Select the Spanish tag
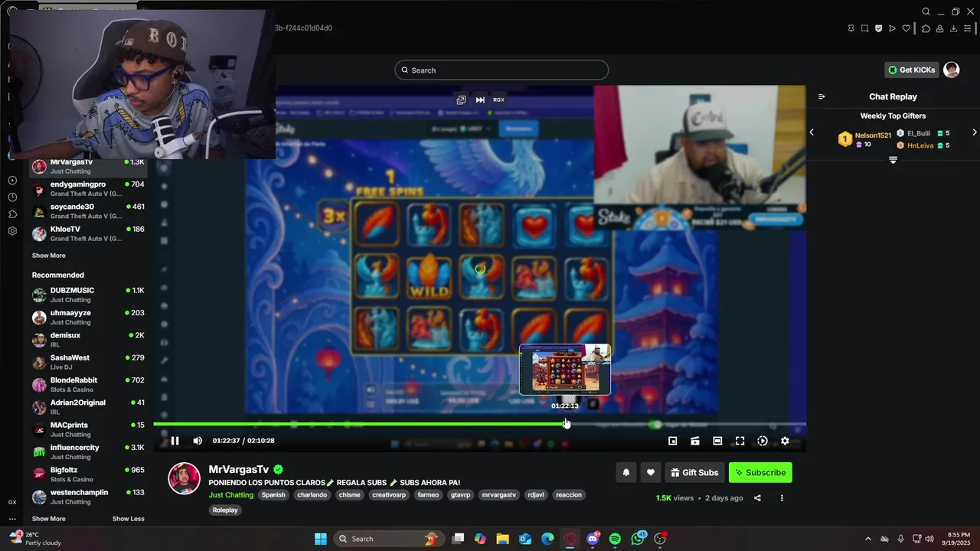Viewport: 980px width, 551px height. pos(273,495)
